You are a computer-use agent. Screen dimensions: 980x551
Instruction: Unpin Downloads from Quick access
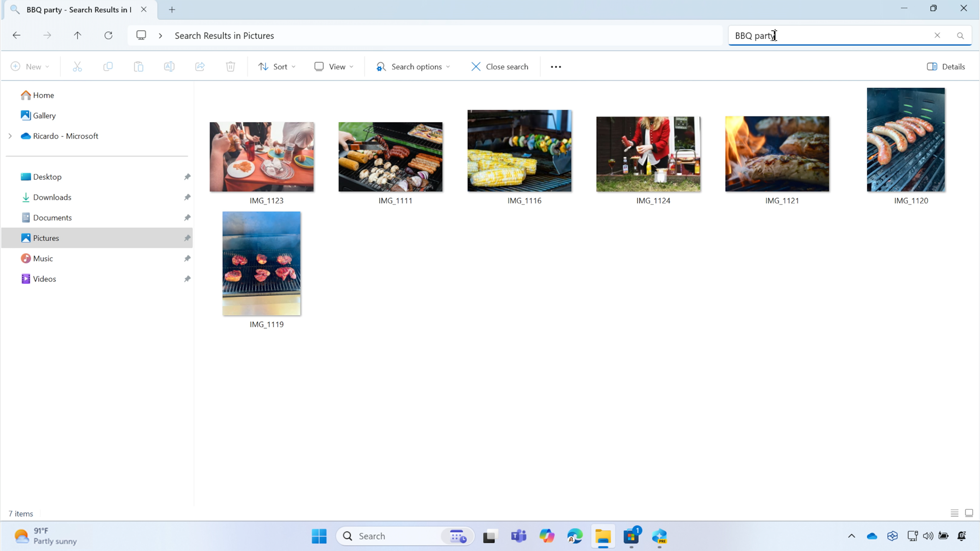(187, 197)
